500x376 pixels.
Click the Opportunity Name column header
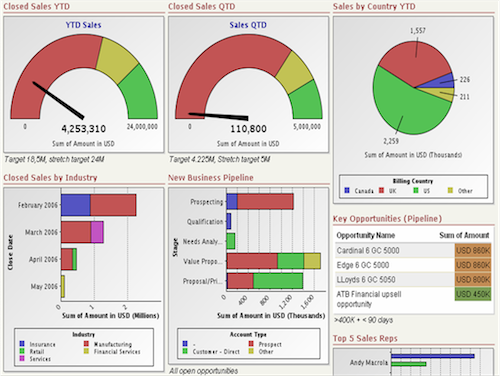[366, 235]
